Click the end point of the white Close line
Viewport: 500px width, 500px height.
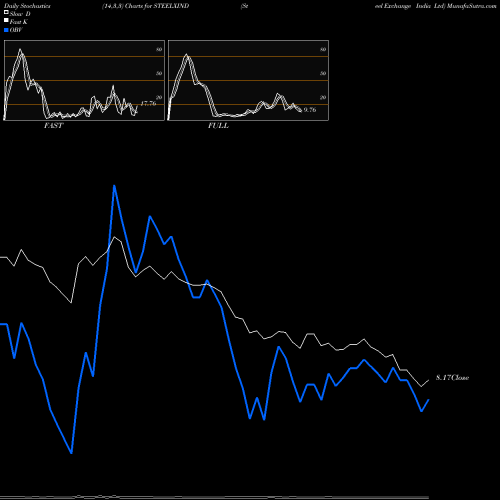click(429, 380)
